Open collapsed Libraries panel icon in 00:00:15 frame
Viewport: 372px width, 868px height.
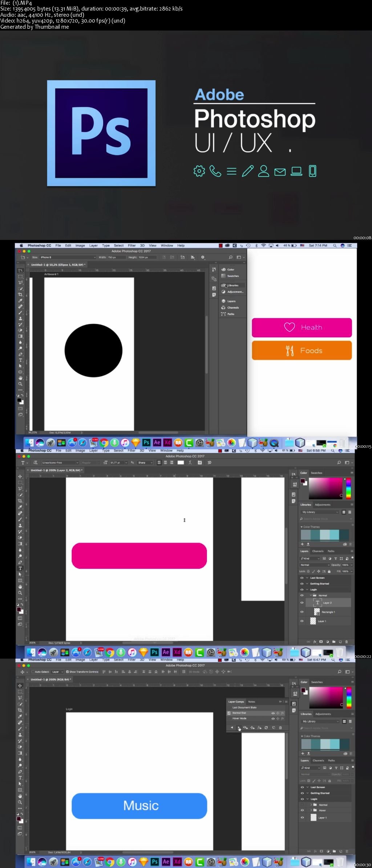223,285
